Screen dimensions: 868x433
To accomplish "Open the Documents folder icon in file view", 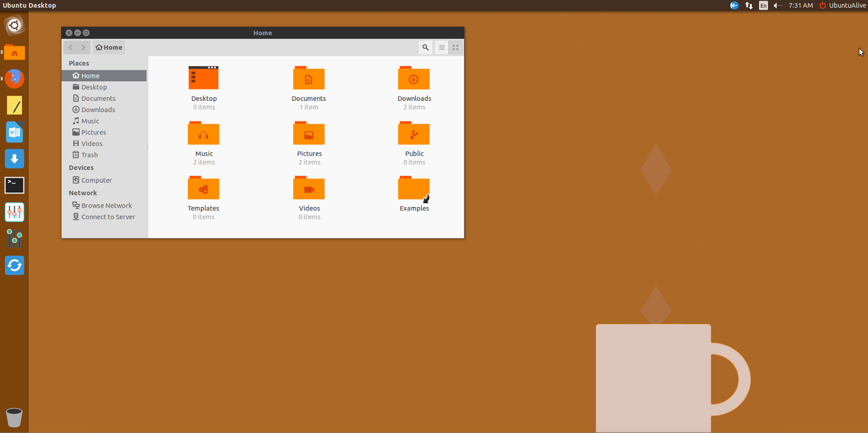I will click(309, 78).
